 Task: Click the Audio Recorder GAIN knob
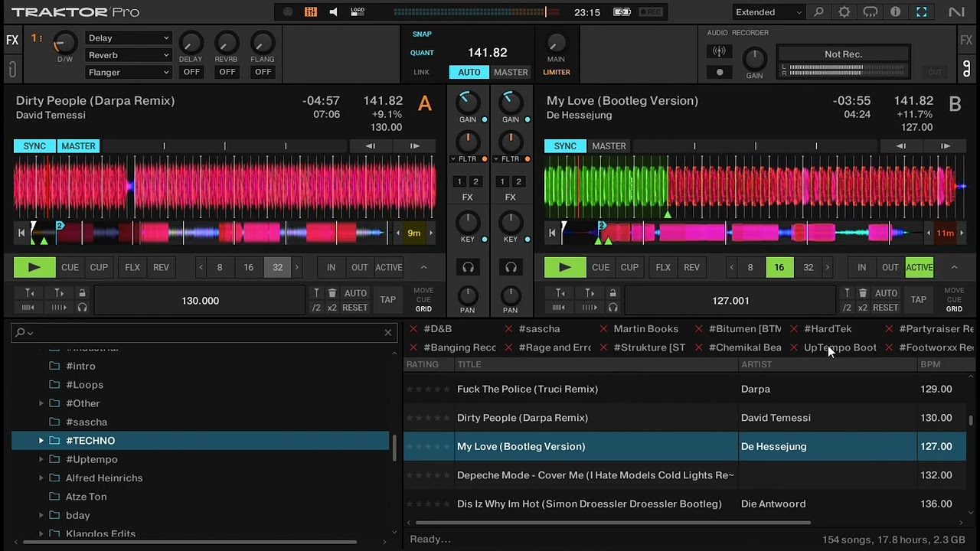[754, 58]
